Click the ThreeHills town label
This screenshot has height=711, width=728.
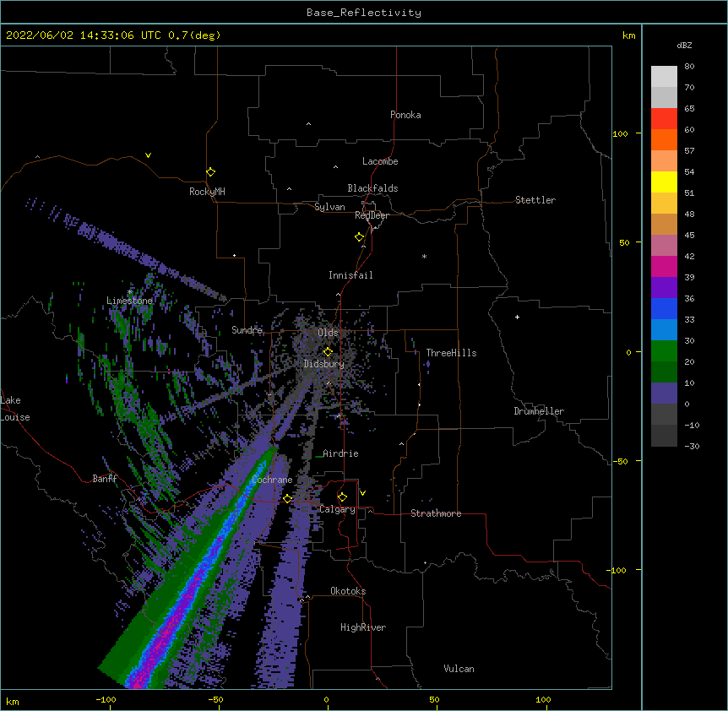point(451,353)
